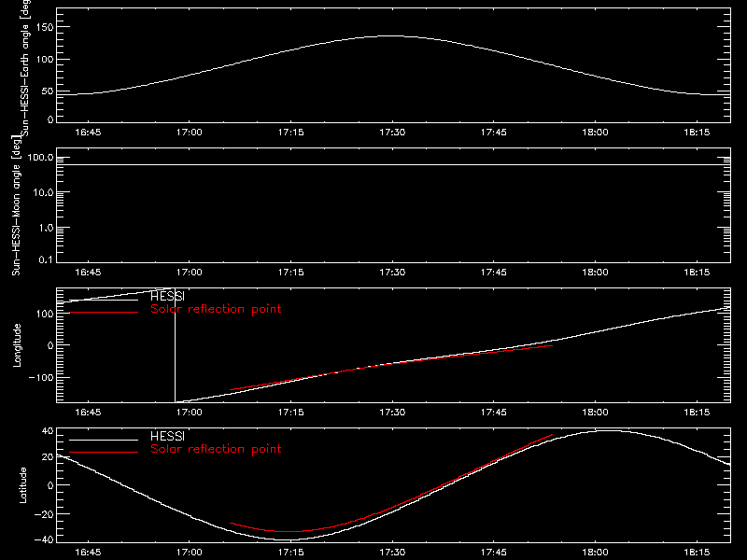Image resolution: width=747 pixels, height=560 pixels.
Task: Click 17:15 tick label under Latitude plot
Action: click(x=290, y=553)
